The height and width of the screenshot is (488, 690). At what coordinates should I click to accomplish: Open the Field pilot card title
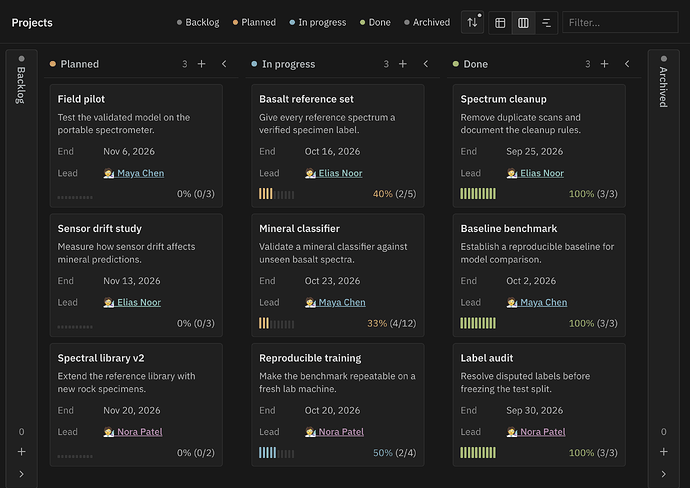[x=81, y=99]
